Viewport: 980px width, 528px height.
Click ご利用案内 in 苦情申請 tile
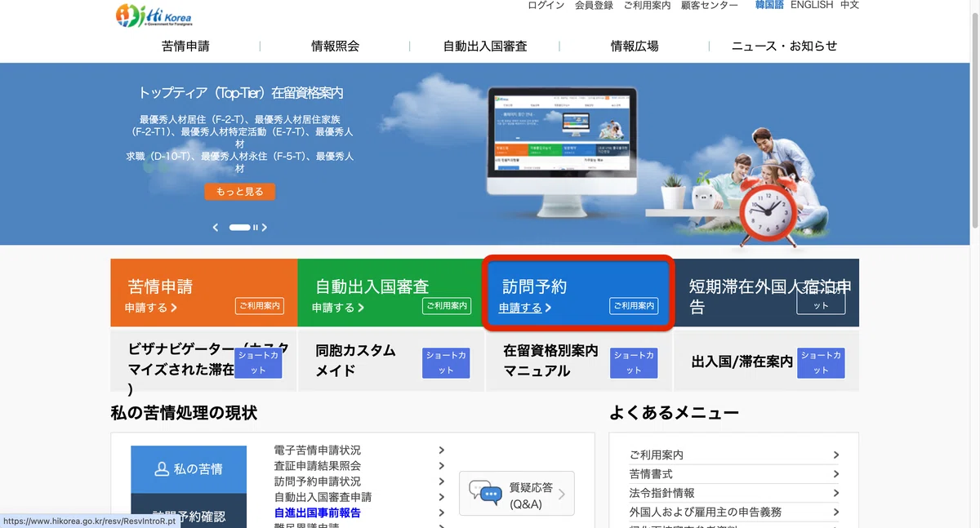tap(259, 305)
